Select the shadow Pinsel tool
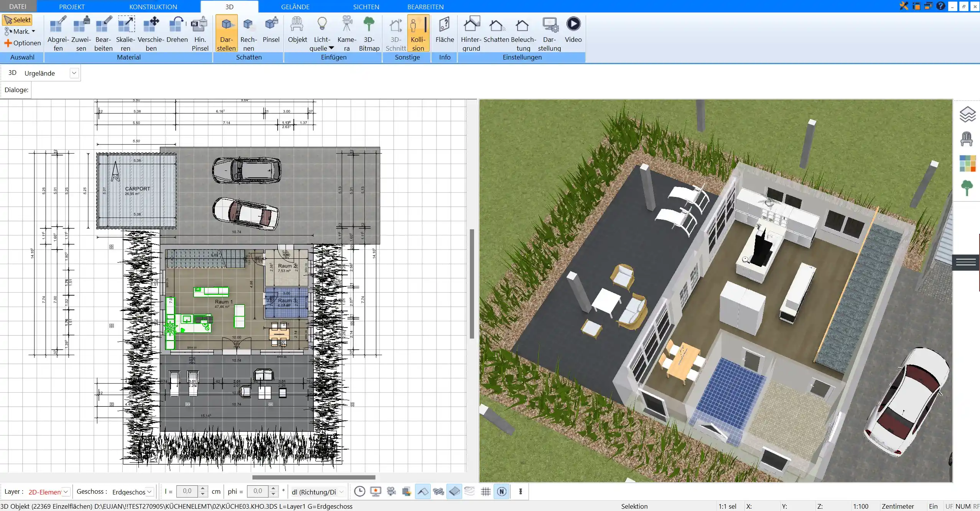The image size is (980, 511). (x=271, y=29)
